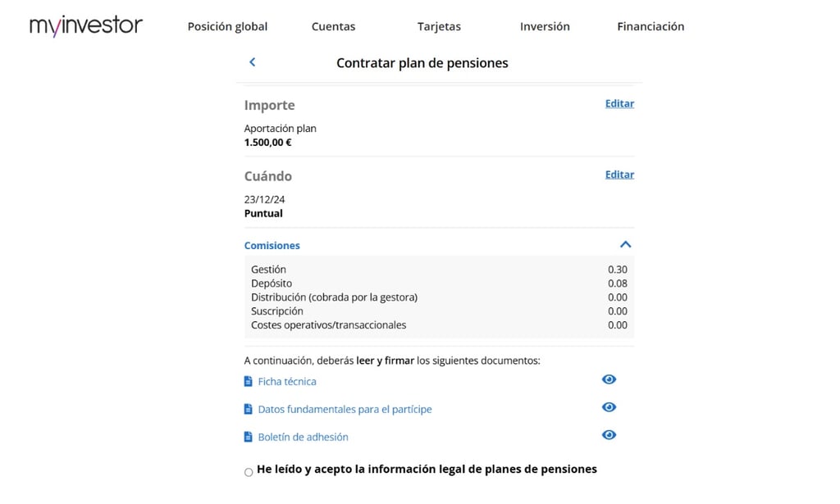840x504 pixels.
Task: Click the Ficha técnica document icon
Action: coord(248,381)
